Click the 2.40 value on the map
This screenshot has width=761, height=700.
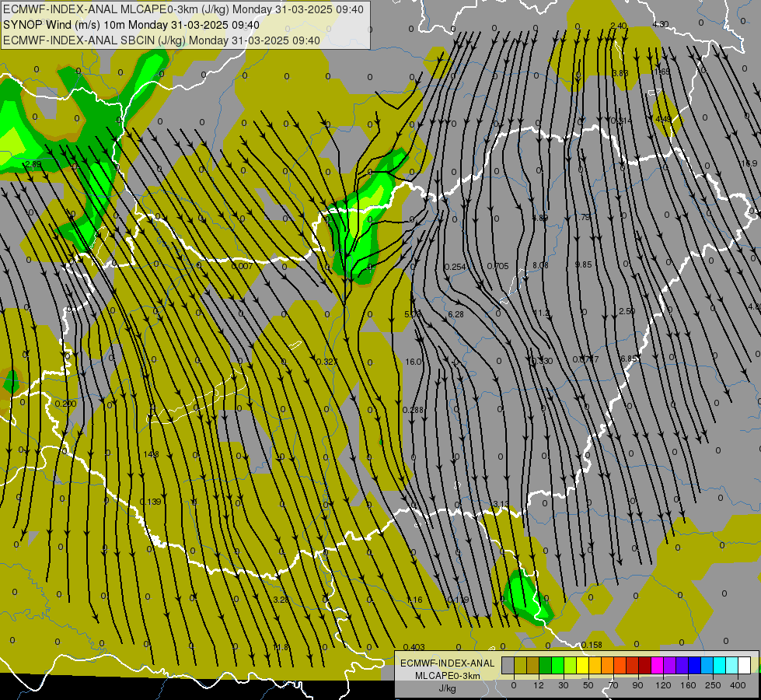pos(618,26)
